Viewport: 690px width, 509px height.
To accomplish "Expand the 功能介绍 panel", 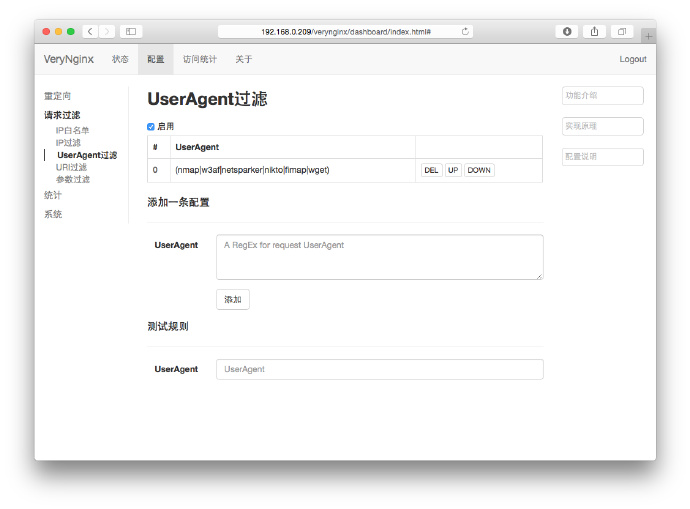I will pyautogui.click(x=603, y=95).
